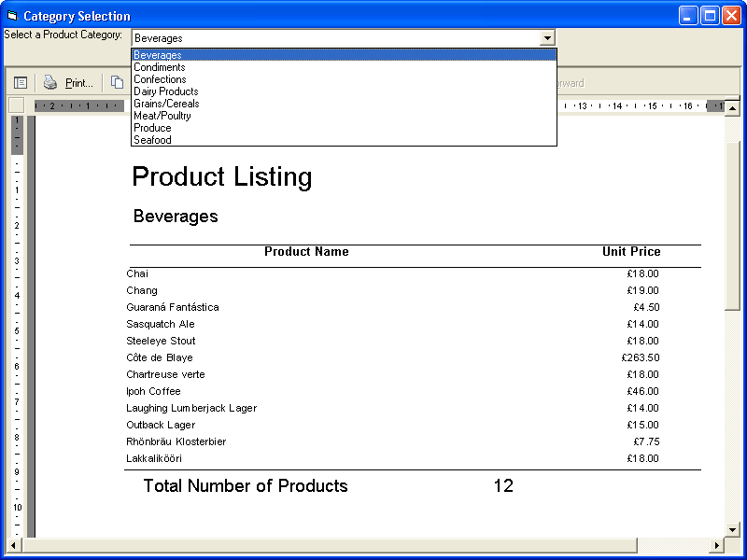Image resolution: width=747 pixels, height=560 pixels.
Task: Click the vertical scrollbar thumb
Action: tap(732, 226)
